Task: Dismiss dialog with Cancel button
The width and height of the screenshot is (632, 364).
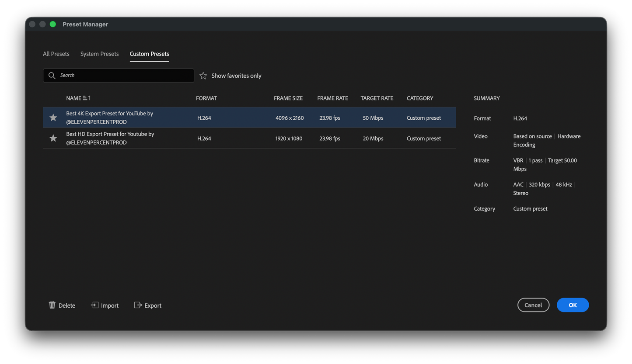Action: (533, 305)
